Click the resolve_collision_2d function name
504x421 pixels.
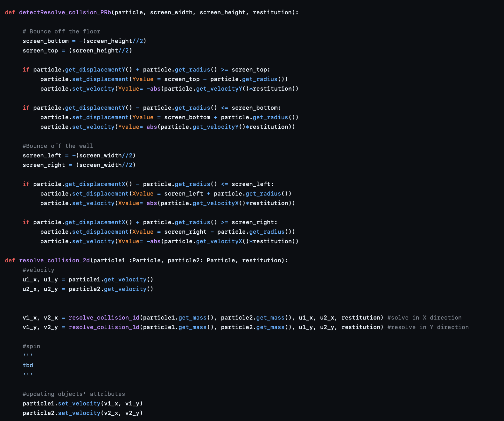[54, 260]
